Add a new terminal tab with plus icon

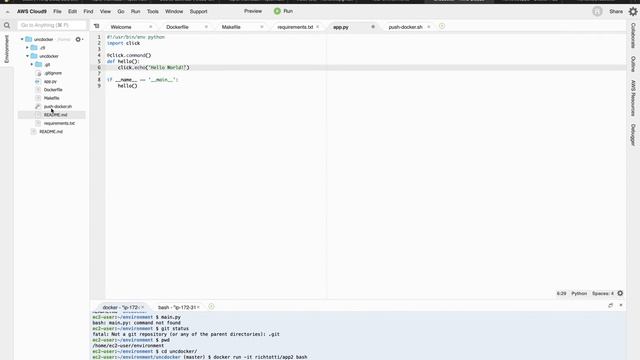(211, 307)
